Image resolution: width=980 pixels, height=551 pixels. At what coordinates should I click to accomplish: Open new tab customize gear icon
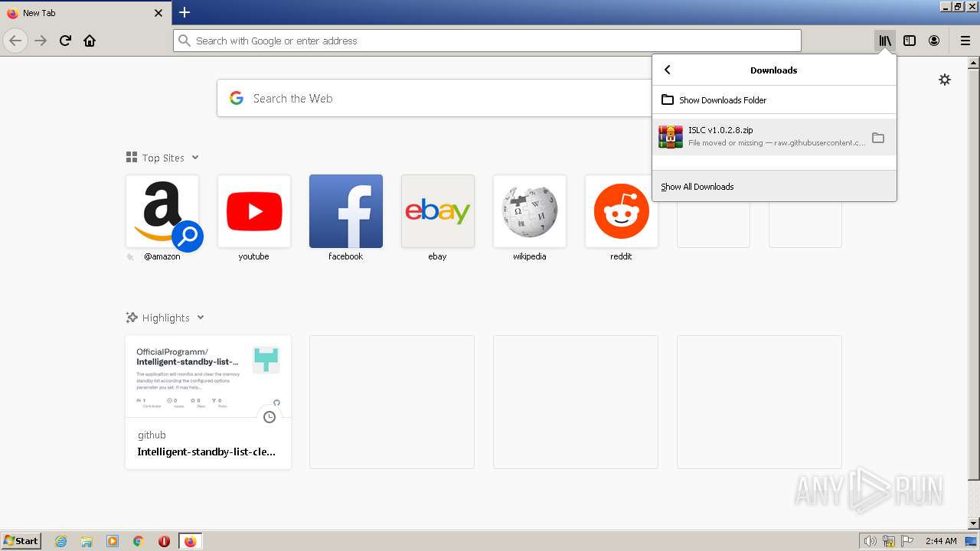click(945, 80)
